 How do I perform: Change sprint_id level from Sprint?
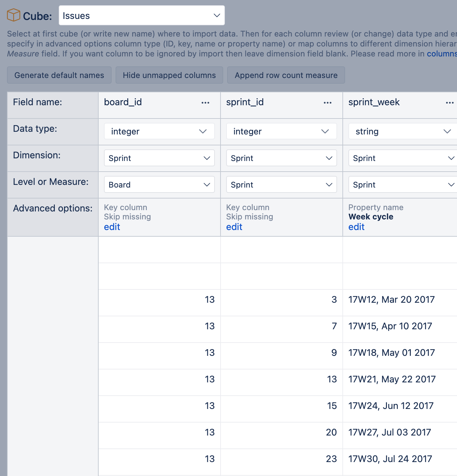(x=281, y=185)
